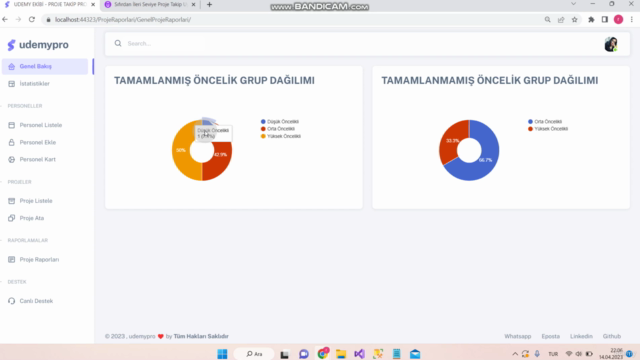Click Orta Öncelikli legend in left chart
The width and height of the screenshot is (640, 360).
(x=278, y=129)
